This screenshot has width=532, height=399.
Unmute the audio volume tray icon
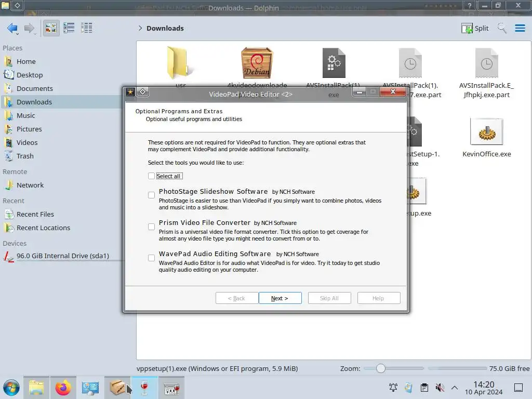pos(440,388)
